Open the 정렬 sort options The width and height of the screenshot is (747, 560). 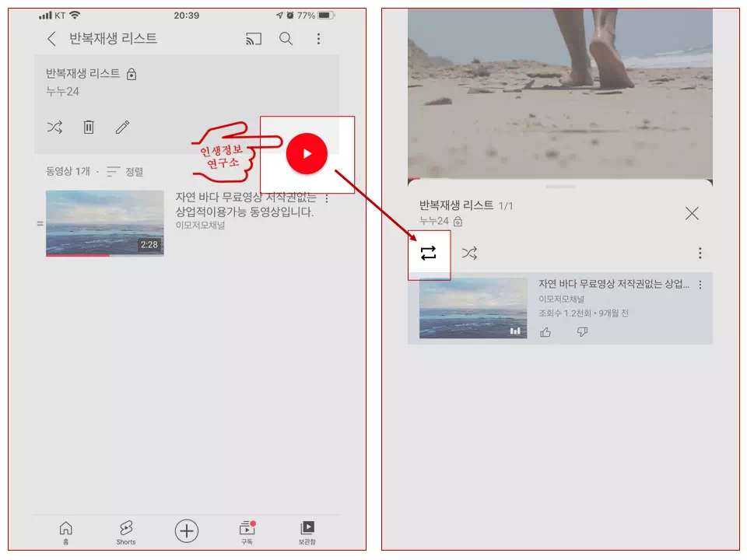tap(124, 172)
